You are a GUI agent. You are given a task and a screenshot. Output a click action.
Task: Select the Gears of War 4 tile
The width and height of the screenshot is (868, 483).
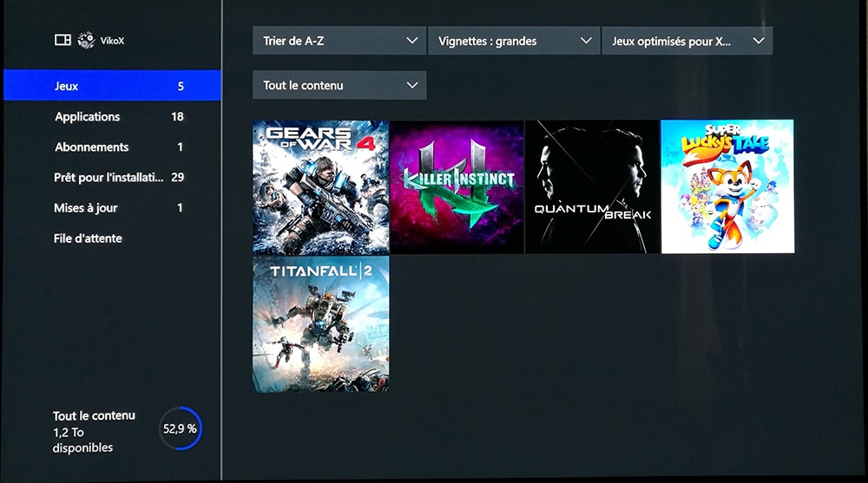click(x=320, y=187)
